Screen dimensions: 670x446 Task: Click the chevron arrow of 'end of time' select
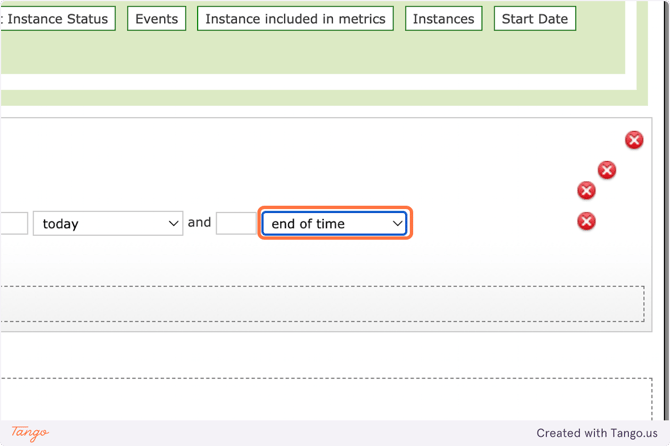(x=397, y=223)
